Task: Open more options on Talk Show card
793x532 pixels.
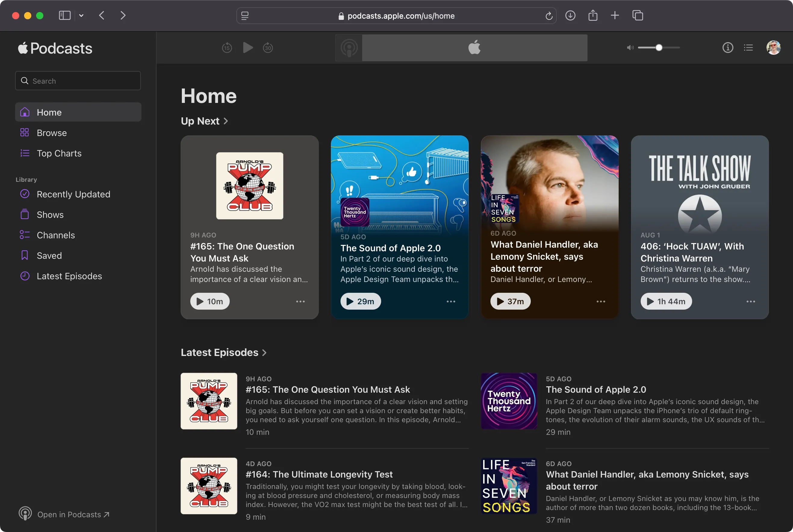Action: pos(751,302)
